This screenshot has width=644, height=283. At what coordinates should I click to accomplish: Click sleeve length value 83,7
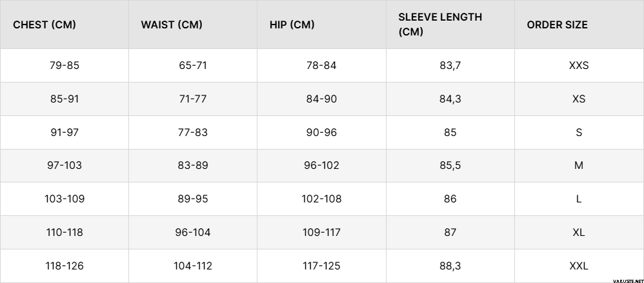coord(450,65)
